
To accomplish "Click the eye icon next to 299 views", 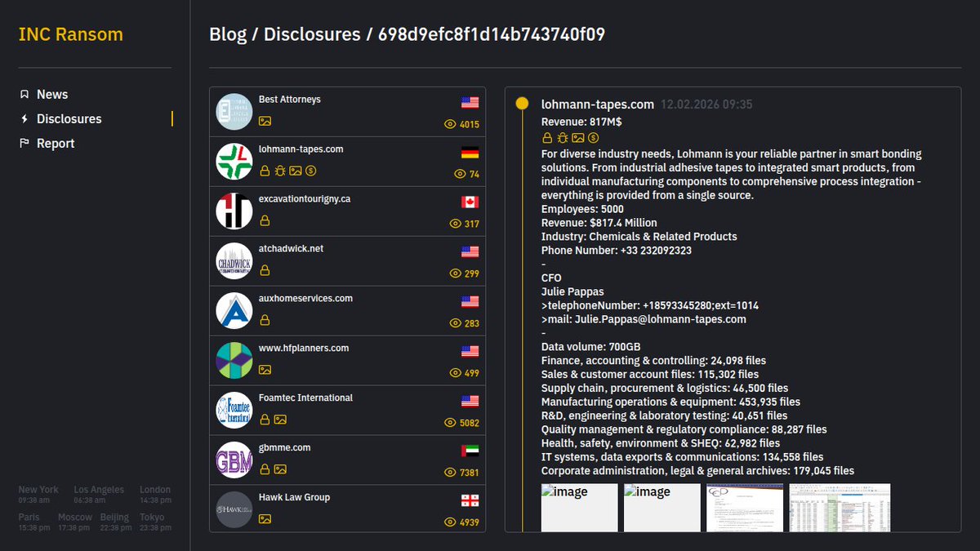I will 455,274.
